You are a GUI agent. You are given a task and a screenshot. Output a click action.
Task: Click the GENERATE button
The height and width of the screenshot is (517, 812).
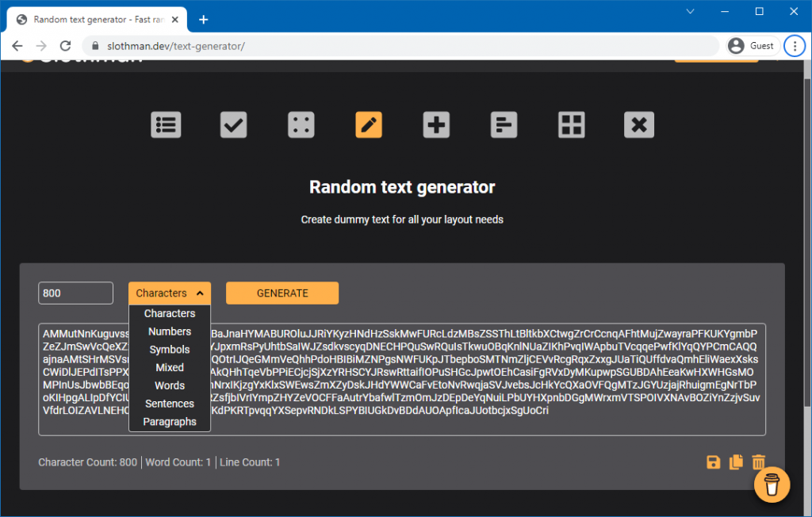[282, 293]
